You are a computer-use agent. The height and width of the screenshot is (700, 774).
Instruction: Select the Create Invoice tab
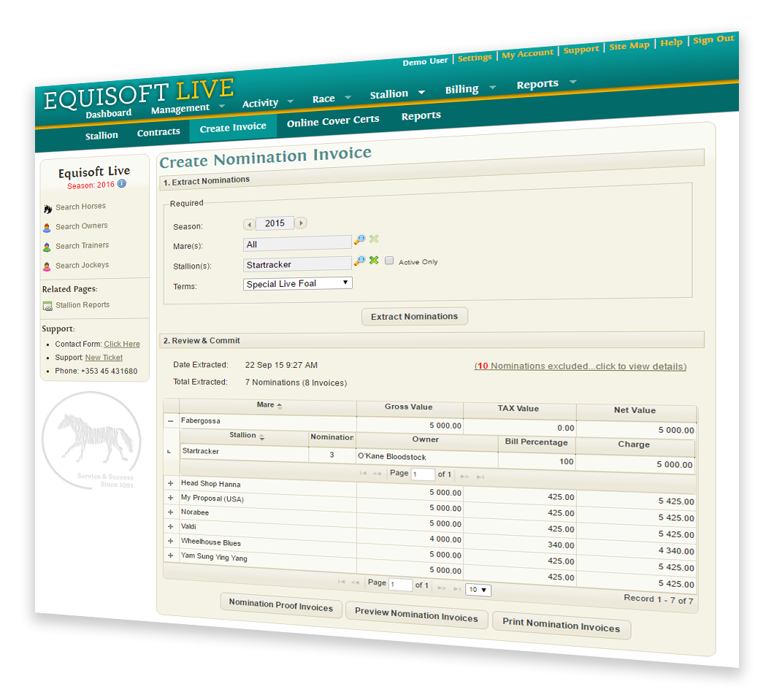point(233,127)
